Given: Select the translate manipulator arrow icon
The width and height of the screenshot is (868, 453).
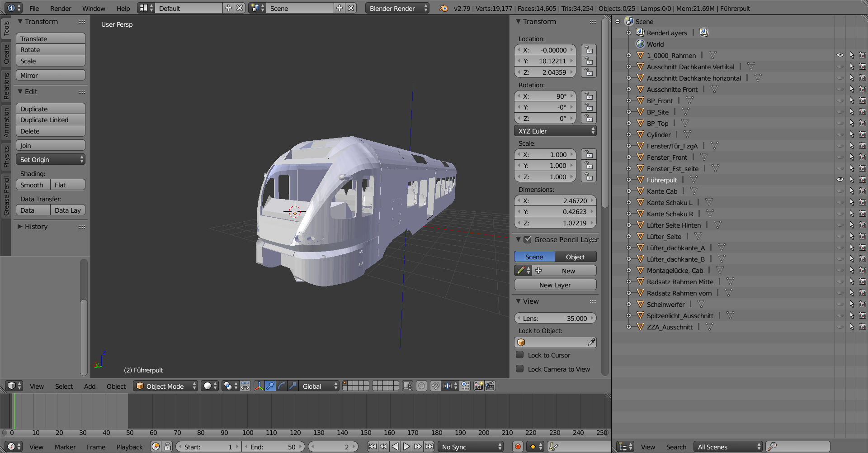Looking at the screenshot, I should pos(270,386).
